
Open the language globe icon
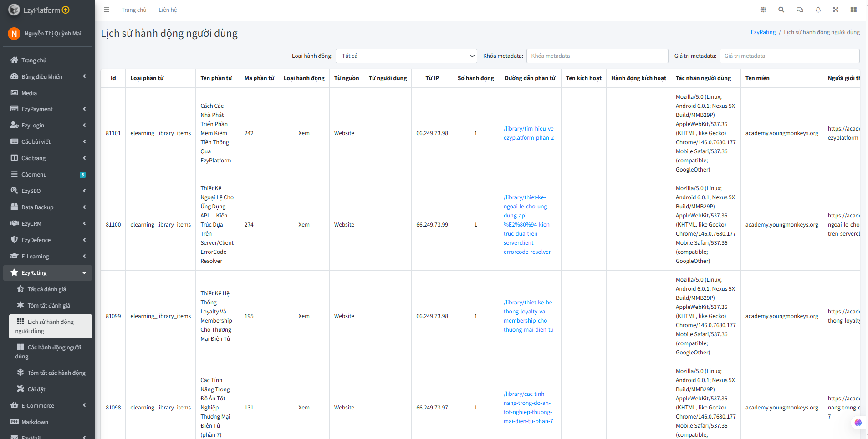(x=763, y=9)
